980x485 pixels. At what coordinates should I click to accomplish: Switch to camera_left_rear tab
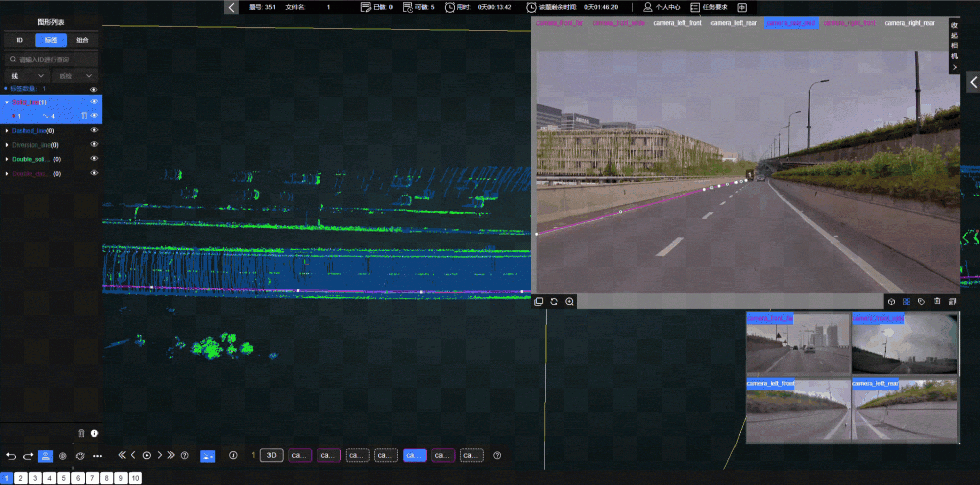click(733, 23)
